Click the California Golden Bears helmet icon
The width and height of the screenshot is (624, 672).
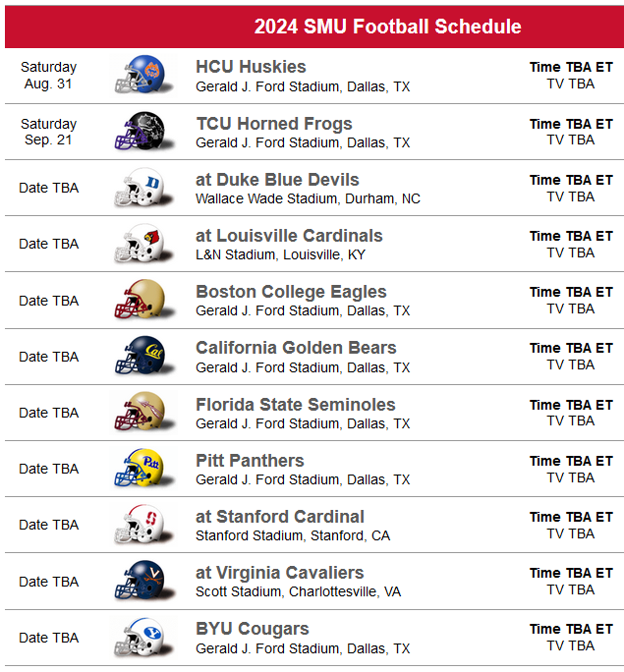[x=143, y=356]
